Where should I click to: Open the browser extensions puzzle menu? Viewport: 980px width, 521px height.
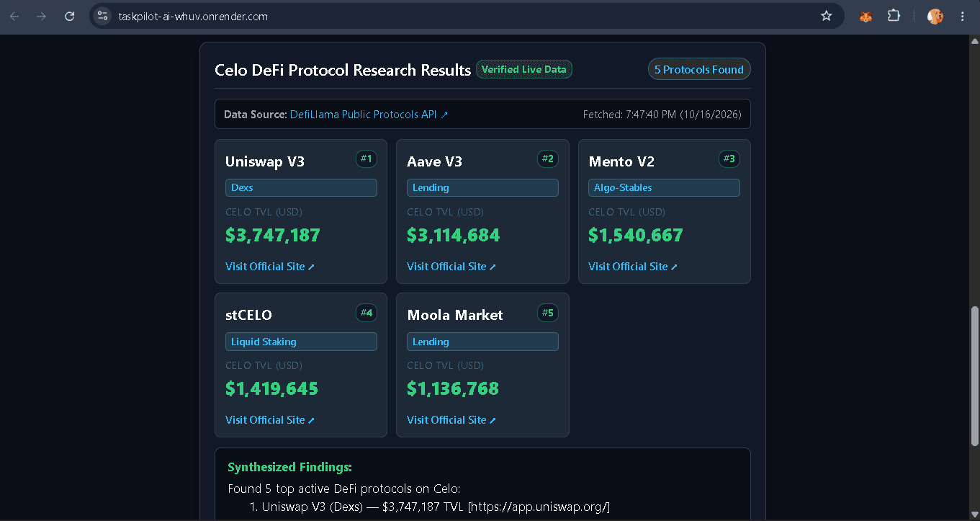894,16
